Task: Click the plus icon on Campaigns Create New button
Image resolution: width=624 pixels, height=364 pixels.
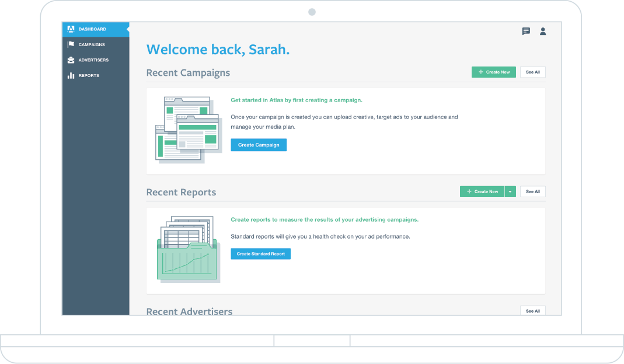Action: pos(480,72)
